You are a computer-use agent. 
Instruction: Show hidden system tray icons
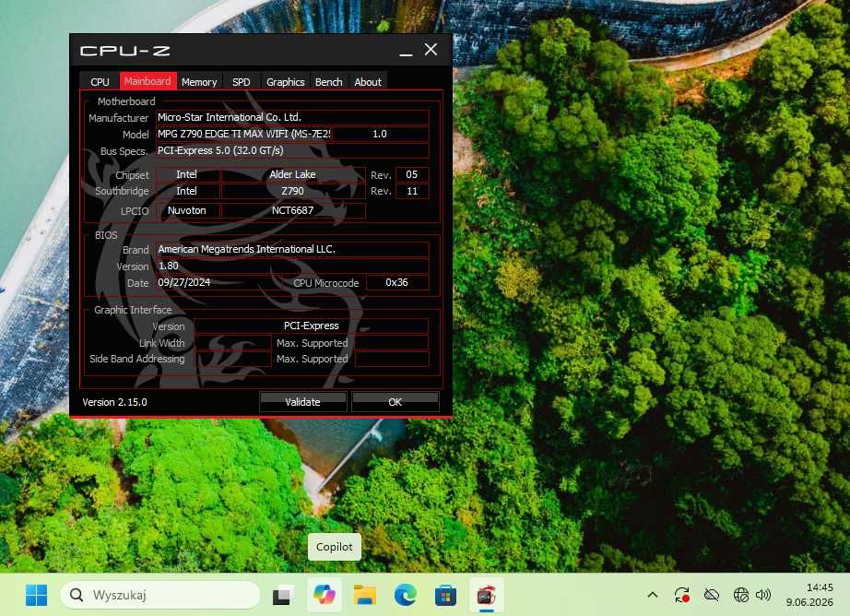point(653,595)
